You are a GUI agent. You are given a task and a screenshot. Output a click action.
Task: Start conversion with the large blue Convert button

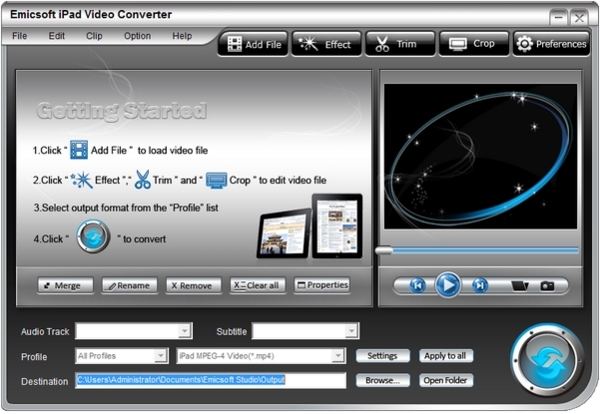click(x=547, y=360)
